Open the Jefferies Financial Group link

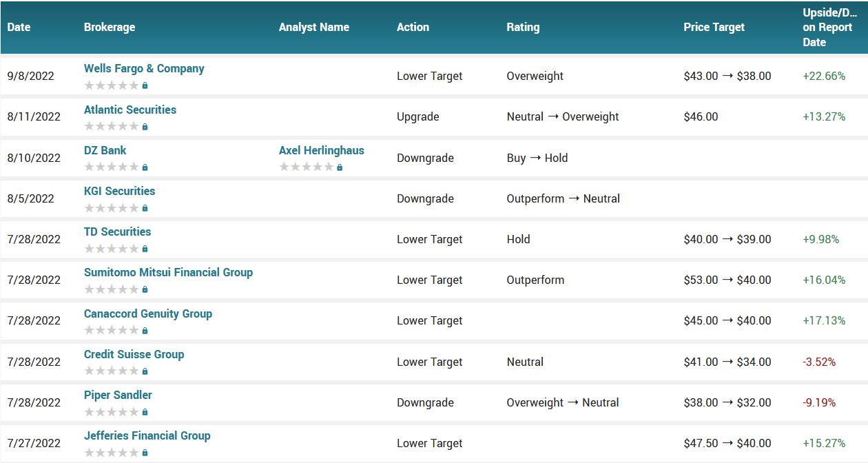[147, 435]
